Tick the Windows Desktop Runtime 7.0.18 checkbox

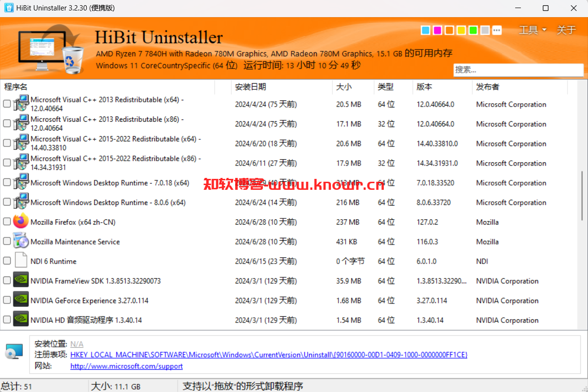coord(7,182)
